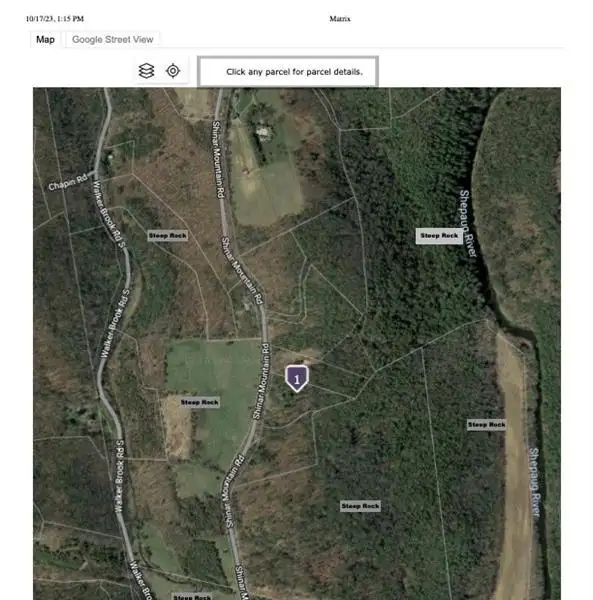
Task: Click Shinar Mountain Rd label beside marker
Action: 261,382
